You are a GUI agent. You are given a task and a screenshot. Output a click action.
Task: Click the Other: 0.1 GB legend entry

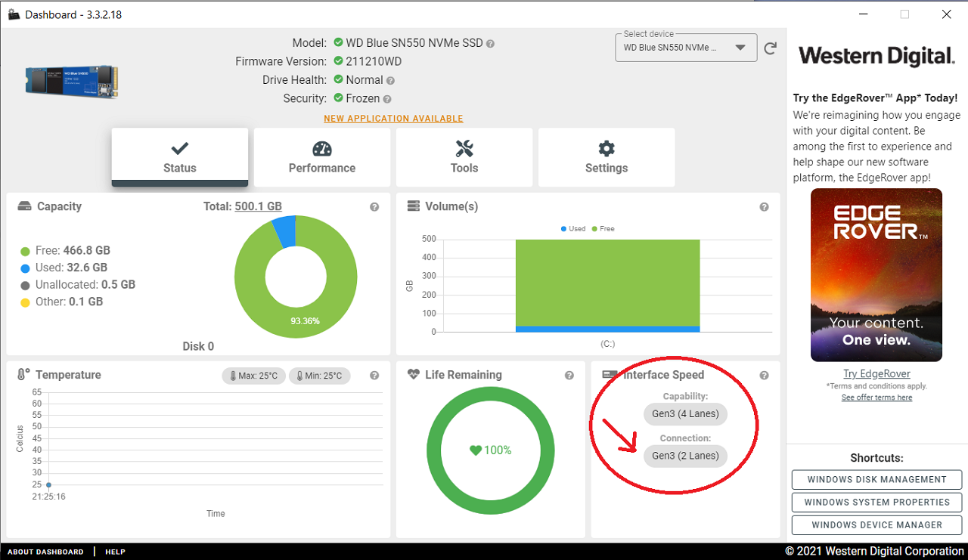[x=61, y=302]
